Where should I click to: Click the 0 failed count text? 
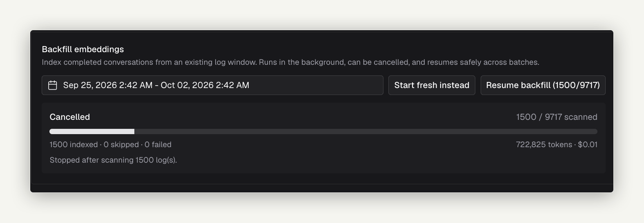[x=158, y=145]
